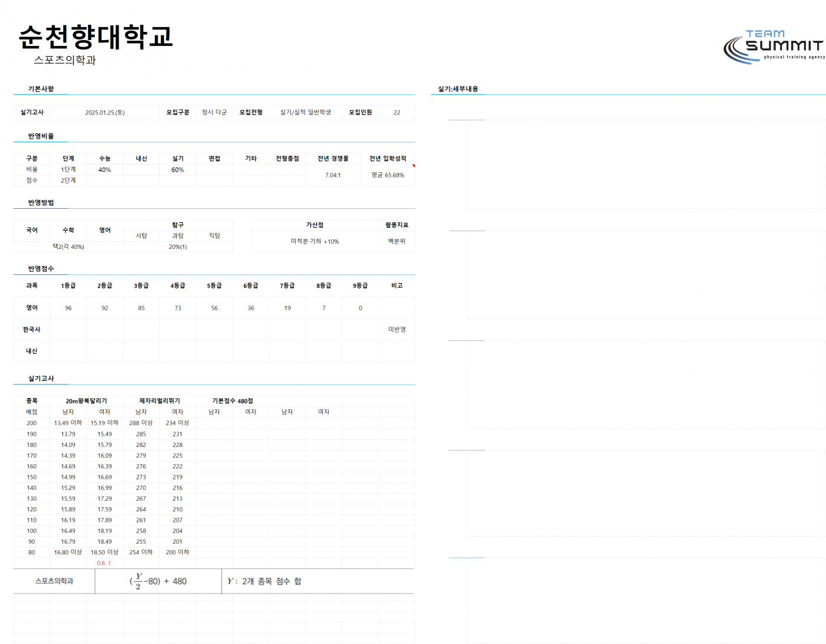Screen dimensions: 826x644
Task: Click the red 0.6 ↑ cell
Action: pos(105,563)
